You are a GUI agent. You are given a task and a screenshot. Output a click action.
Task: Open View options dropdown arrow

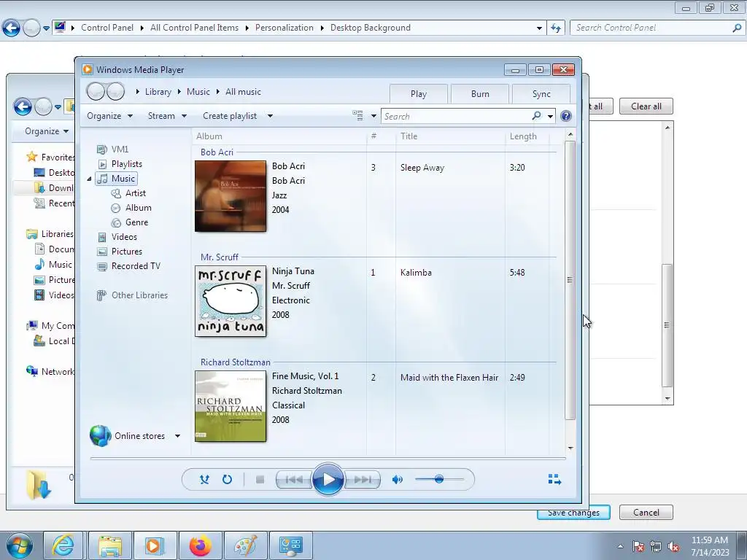point(373,116)
